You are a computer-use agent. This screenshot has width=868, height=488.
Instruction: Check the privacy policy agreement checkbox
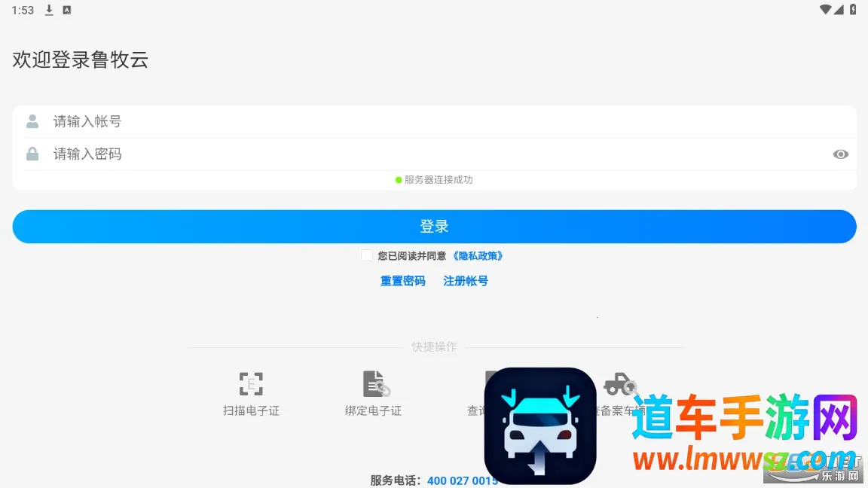367,255
